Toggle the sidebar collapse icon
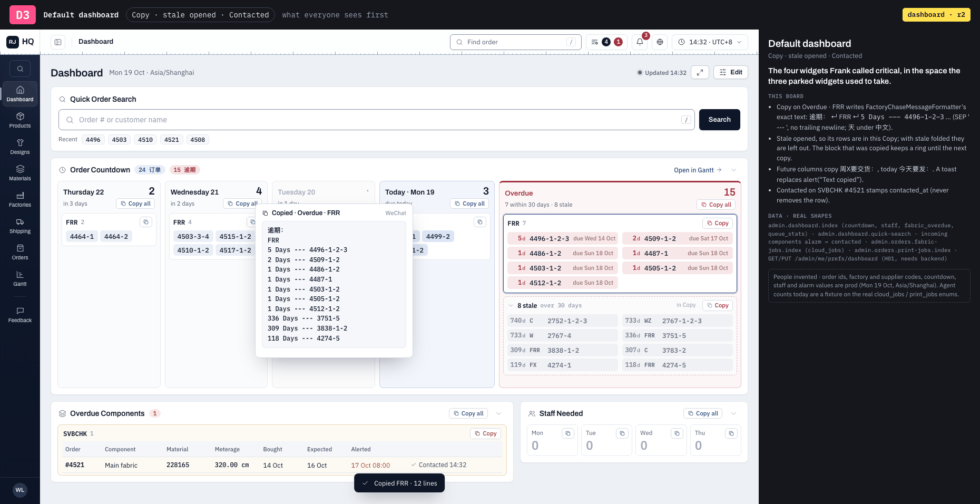Viewport: 980px width, 504px height. pyautogui.click(x=58, y=42)
